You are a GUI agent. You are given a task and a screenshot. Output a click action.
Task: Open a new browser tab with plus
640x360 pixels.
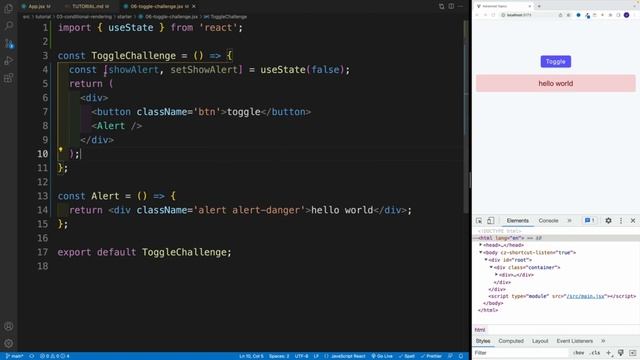pos(539,6)
